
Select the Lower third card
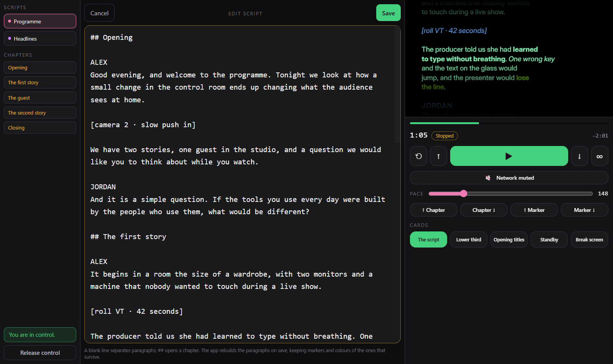(469, 239)
